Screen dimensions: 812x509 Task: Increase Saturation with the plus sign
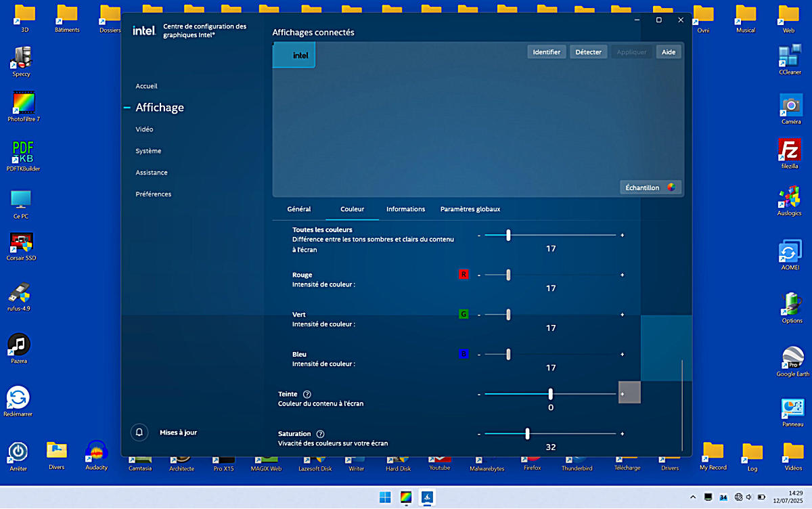pyautogui.click(x=623, y=434)
